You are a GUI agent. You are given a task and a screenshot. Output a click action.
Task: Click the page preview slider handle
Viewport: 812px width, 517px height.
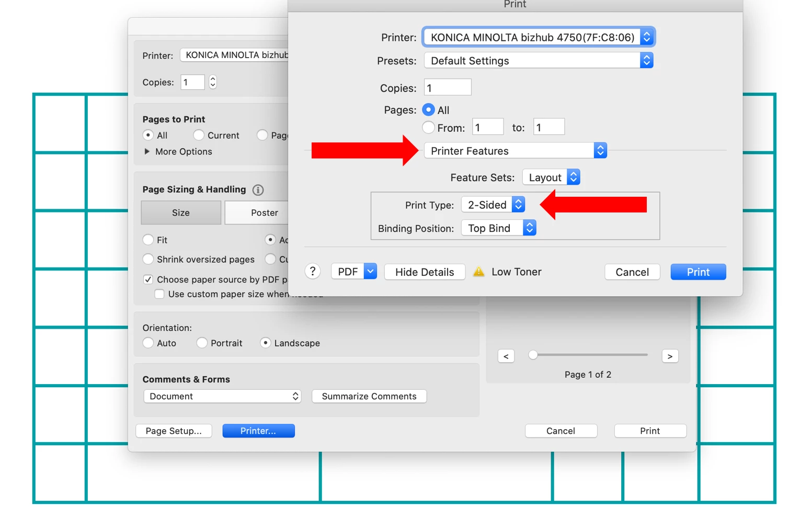pos(533,355)
